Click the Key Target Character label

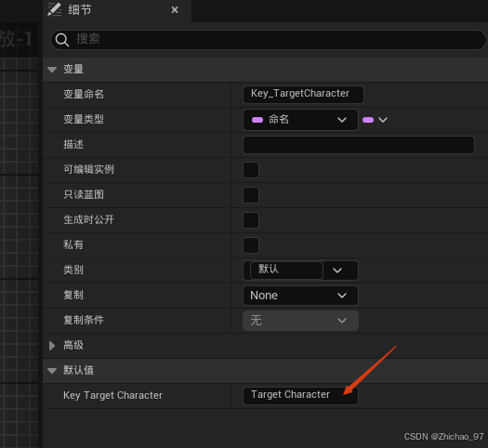tap(112, 395)
